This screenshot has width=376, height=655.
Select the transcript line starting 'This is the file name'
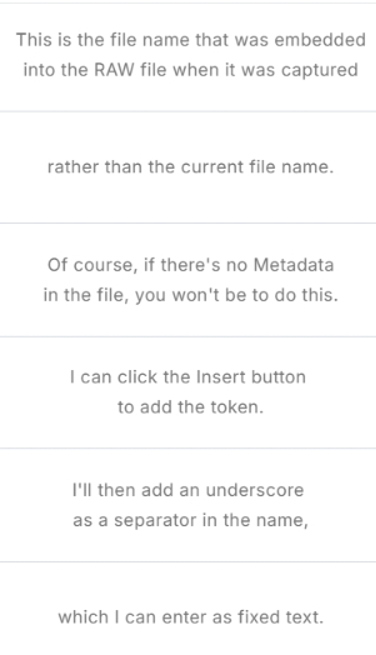[191, 40]
